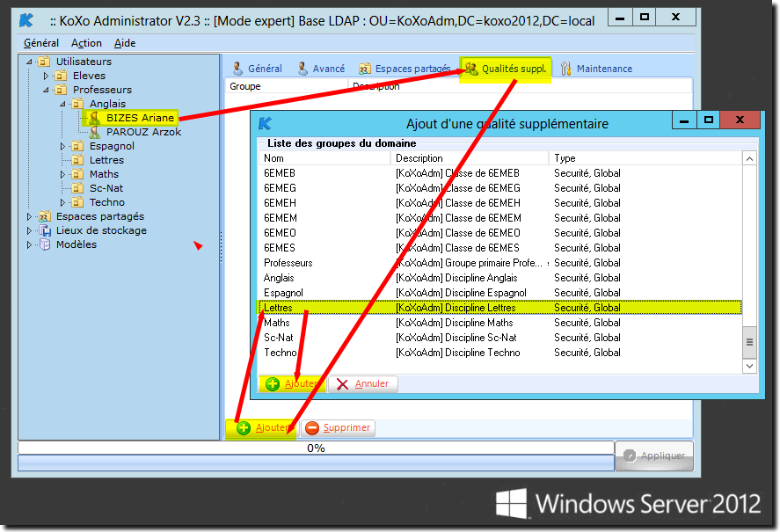The width and height of the screenshot is (780, 532).
Task: Click the K logo of the Ajout d'une qualité supplémentaire dialog
Action: 266,123
